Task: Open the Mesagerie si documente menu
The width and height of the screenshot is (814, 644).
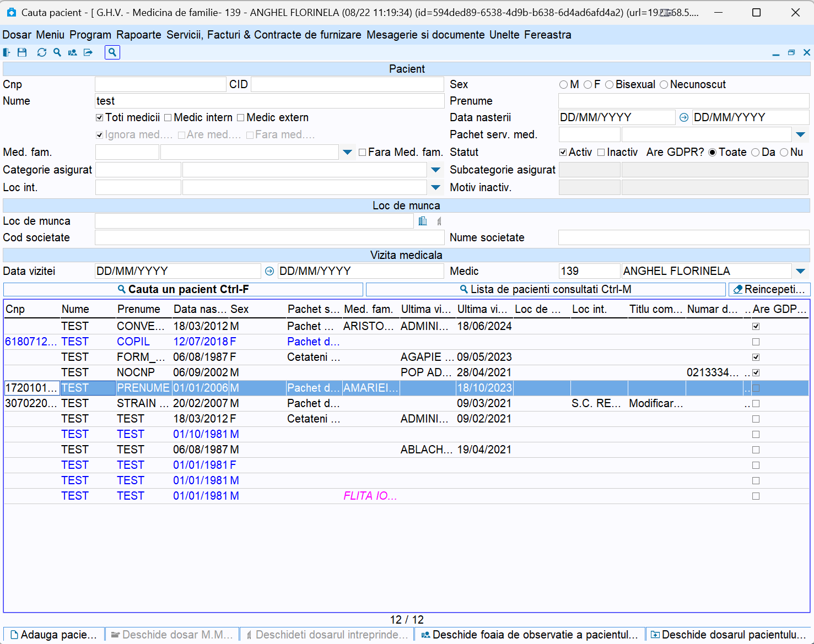Action: click(425, 35)
